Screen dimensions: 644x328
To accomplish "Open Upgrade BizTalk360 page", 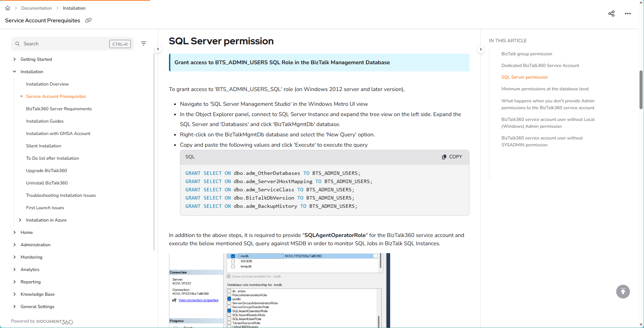I will click(x=46, y=171).
